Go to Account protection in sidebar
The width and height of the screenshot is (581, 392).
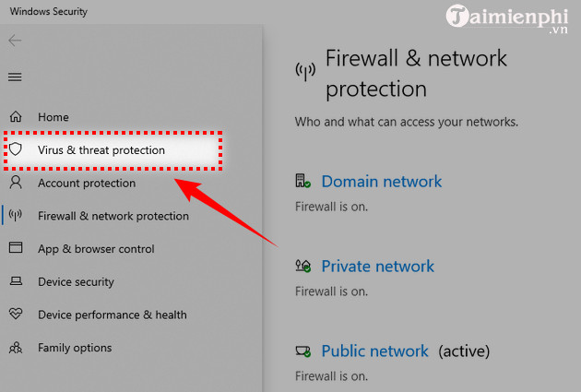pos(87,183)
